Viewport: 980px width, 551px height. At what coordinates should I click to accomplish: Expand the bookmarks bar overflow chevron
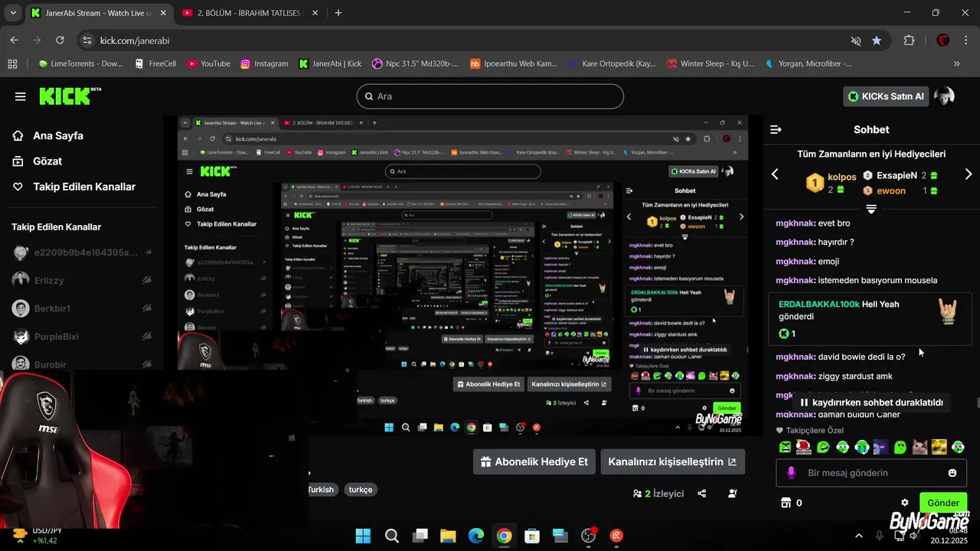tap(957, 64)
